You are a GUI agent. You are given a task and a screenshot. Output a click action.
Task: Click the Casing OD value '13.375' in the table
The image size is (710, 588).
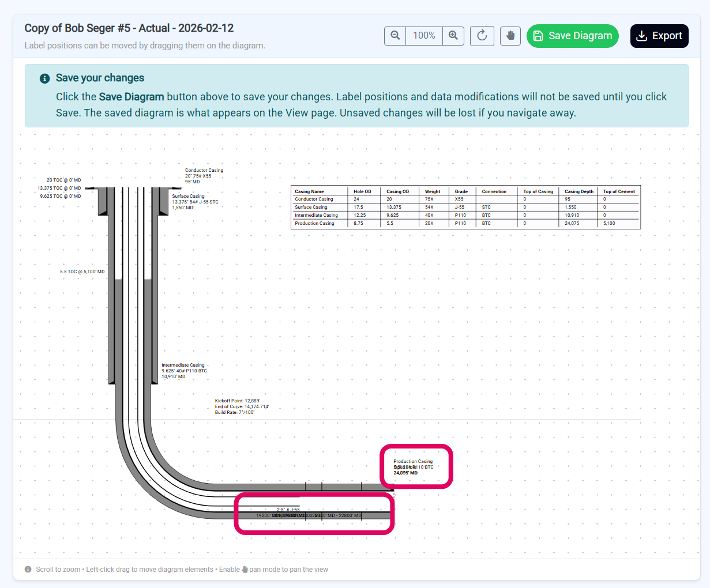point(394,207)
